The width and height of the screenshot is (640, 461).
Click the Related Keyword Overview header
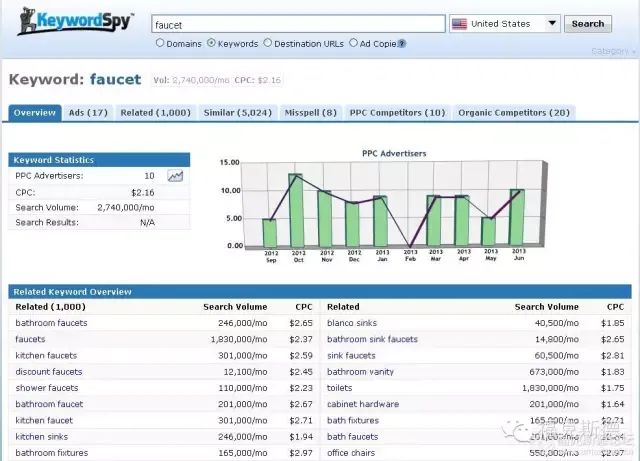click(x=320, y=292)
